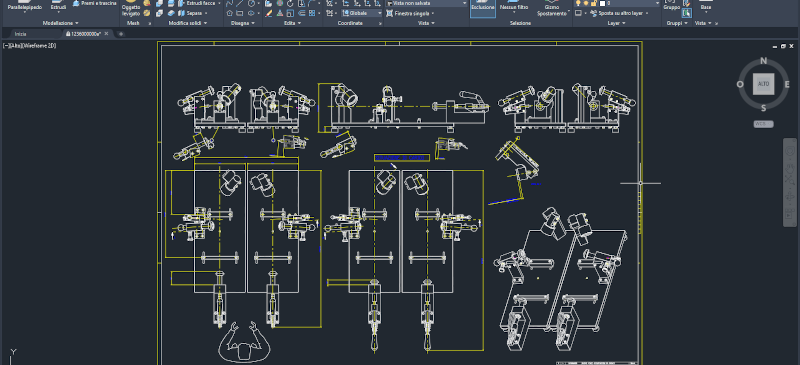The image size is (800, 365).
Task: Expand the Layer panel
Action: [616, 23]
